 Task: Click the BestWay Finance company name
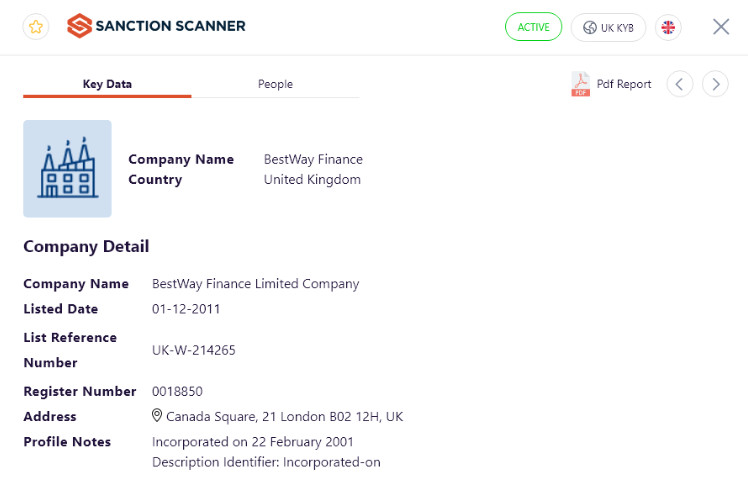313,159
